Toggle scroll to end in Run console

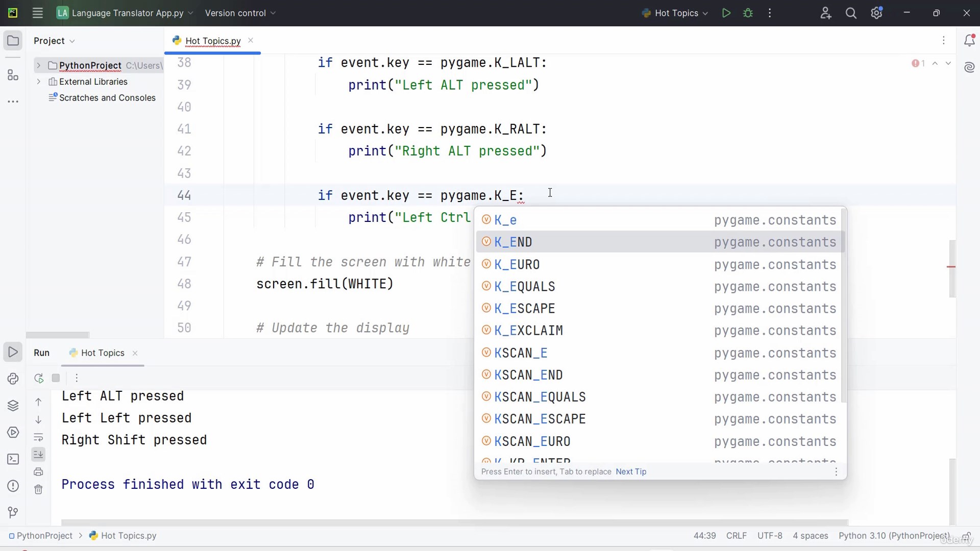[x=38, y=454]
